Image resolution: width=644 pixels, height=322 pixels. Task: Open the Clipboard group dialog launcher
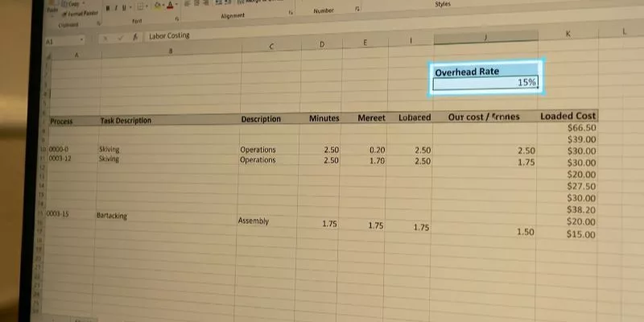click(x=98, y=23)
